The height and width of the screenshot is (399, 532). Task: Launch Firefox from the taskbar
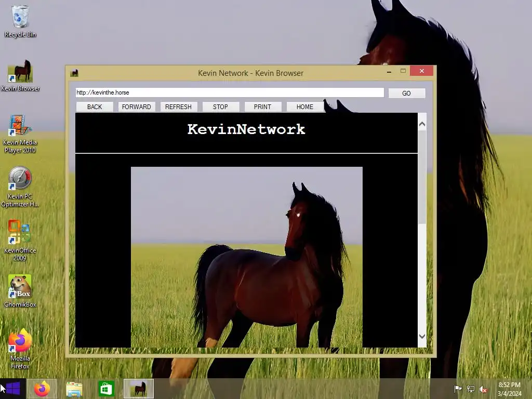point(42,389)
